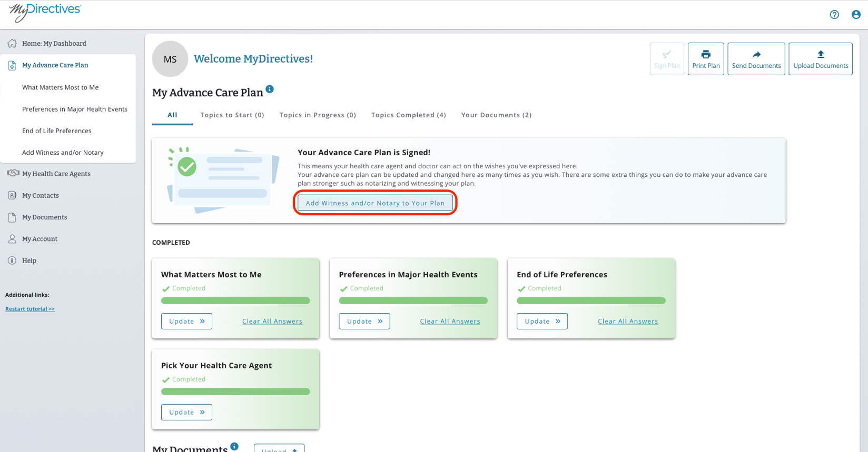
Task: Click the MS avatar circle
Action: (170, 59)
